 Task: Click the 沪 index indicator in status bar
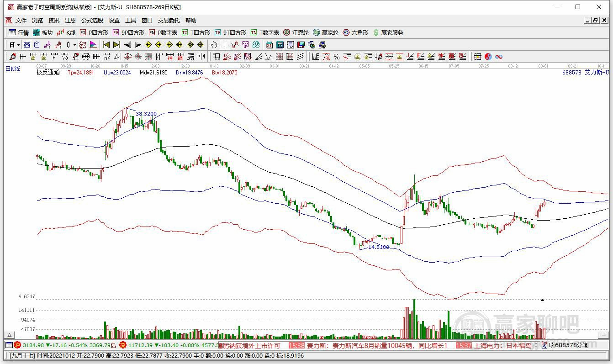point(17,345)
